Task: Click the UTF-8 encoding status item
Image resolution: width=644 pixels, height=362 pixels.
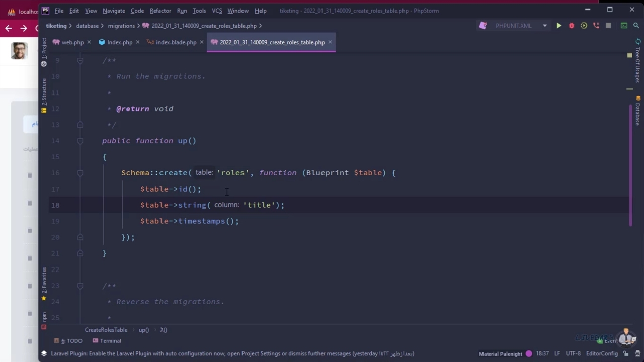Action: (x=573, y=354)
